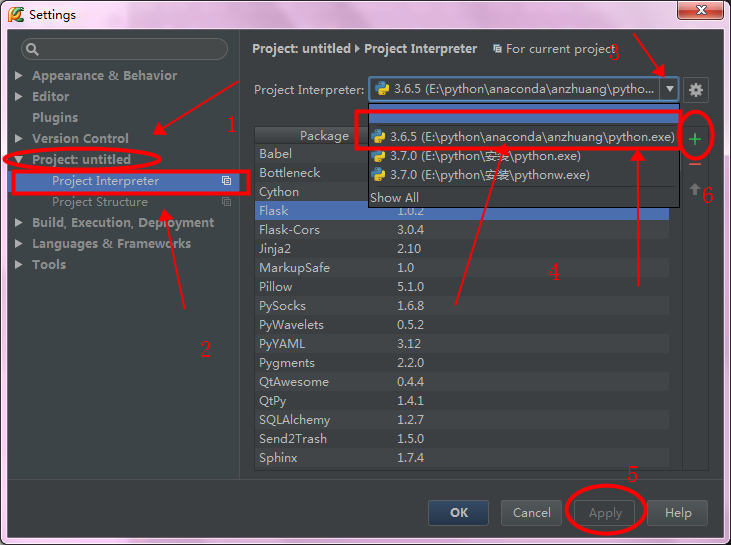Viewport: 731px width, 545px height.
Task: Click the copy icon beside Project Interpreter
Action: coord(227,180)
